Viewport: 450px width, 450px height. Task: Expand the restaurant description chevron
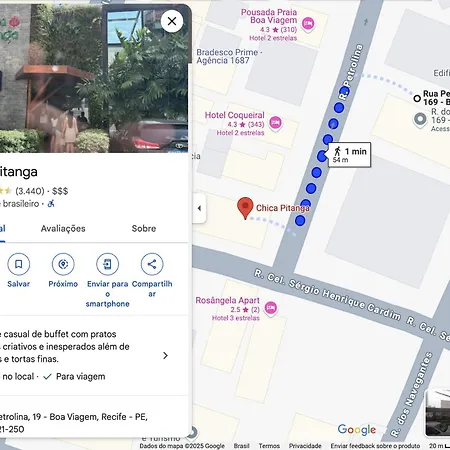[x=165, y=356]
